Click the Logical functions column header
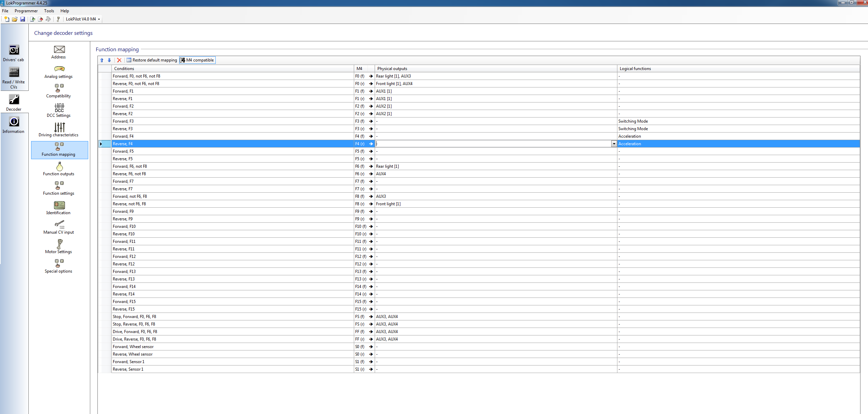The height and width of the screenshot is (414, 868). 738,69
